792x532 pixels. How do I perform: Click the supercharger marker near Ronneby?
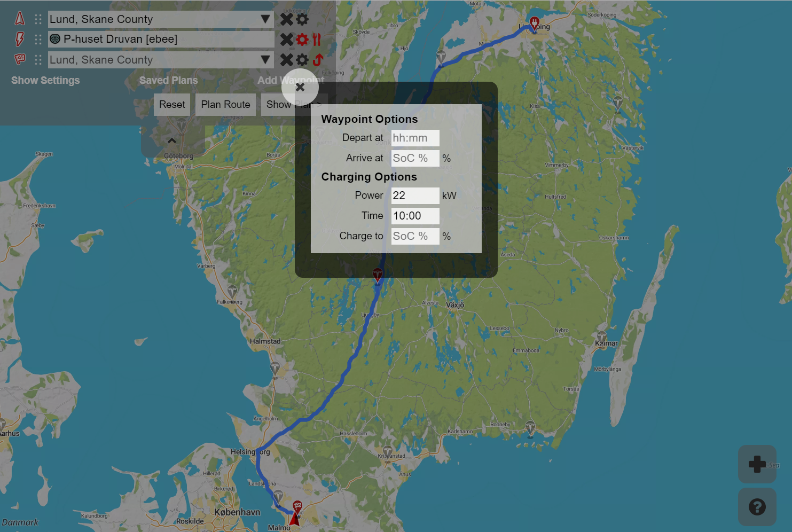coord(530,428)
